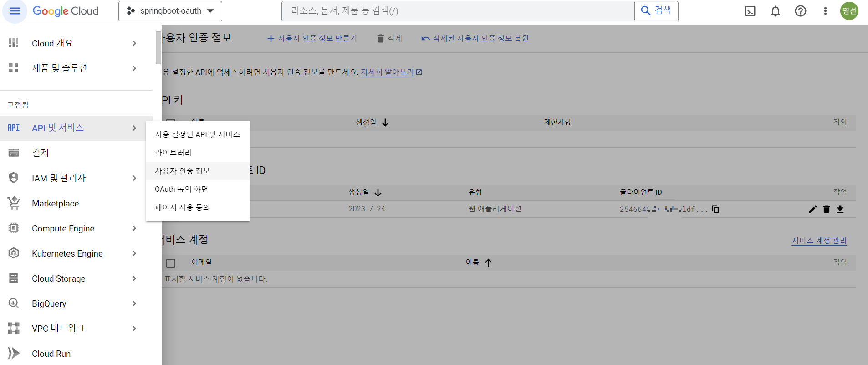The image size is (868, 365).
Task: Click the 2023. 7. 24. date cell
Action: coord(368,209)
